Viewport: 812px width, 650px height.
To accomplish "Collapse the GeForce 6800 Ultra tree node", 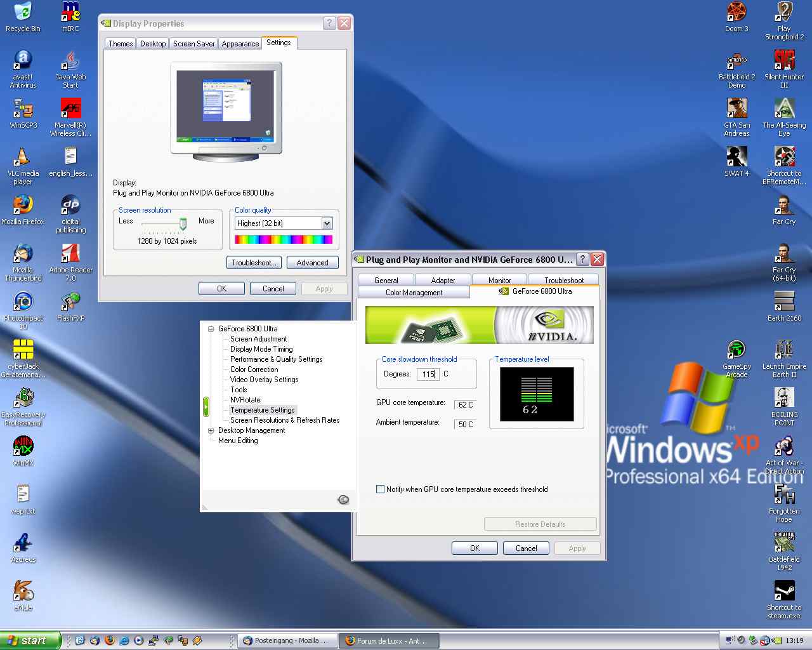I will (x=211, y=329).
